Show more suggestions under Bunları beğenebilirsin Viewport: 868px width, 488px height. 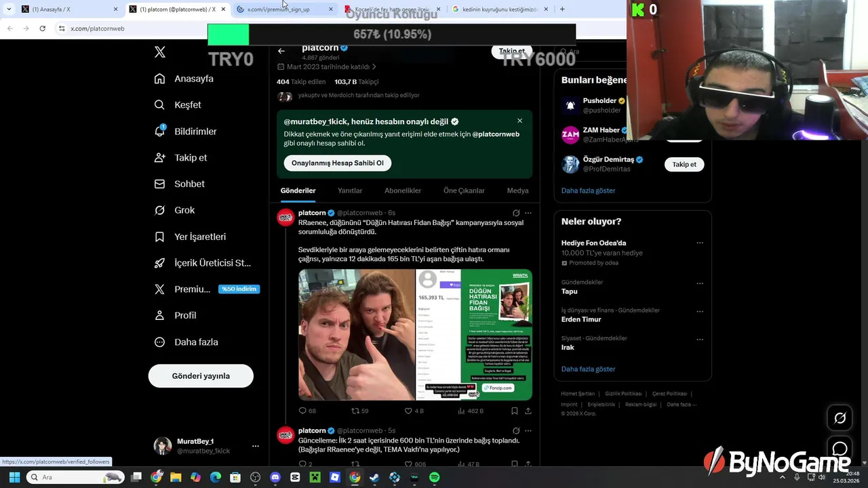pyautogui.click(x=588, y=190)
